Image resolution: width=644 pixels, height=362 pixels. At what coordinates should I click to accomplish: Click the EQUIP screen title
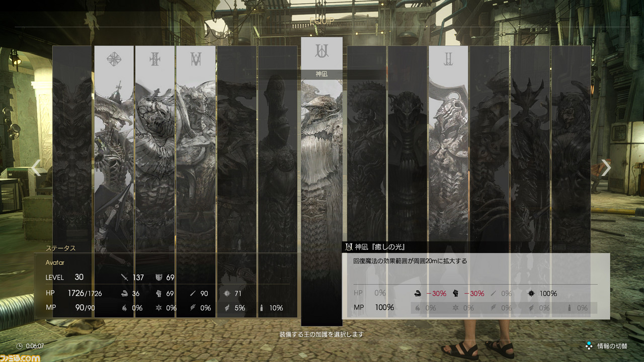point(321,21)
